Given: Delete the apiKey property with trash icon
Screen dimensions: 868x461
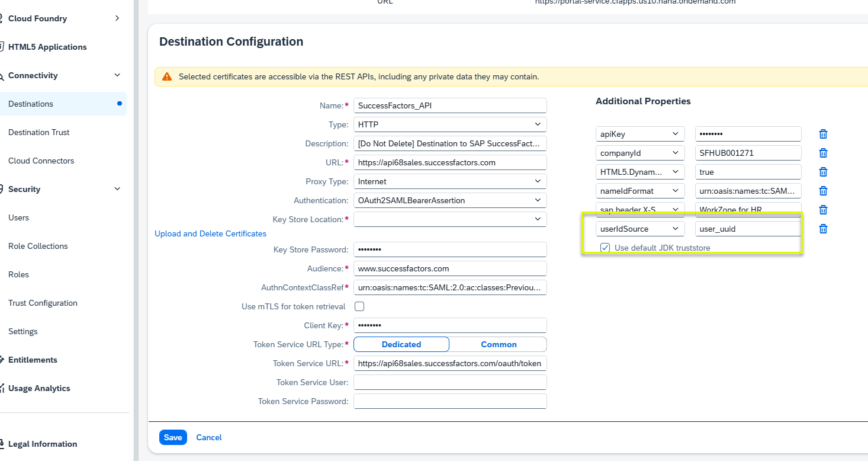Looking at the screenshot, I should pos(823,134).
